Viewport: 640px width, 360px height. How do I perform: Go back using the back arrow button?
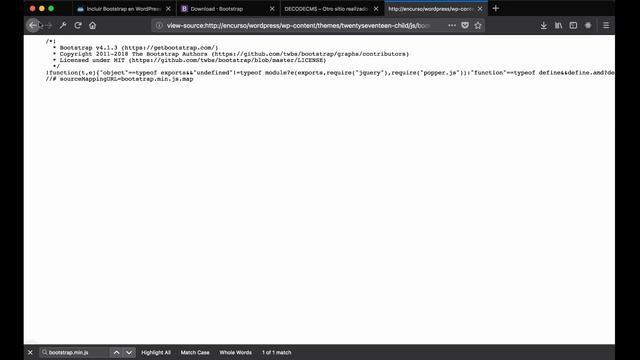[33, 25]
